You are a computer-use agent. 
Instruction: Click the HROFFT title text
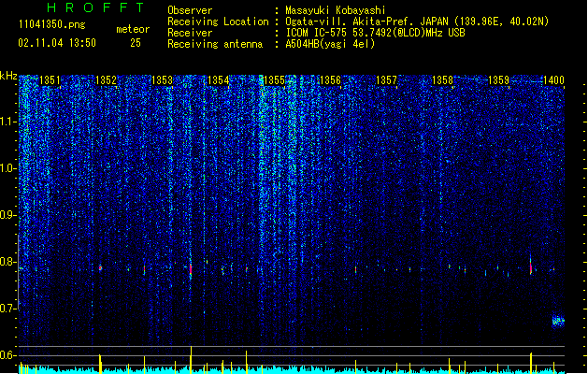(96, 7)
